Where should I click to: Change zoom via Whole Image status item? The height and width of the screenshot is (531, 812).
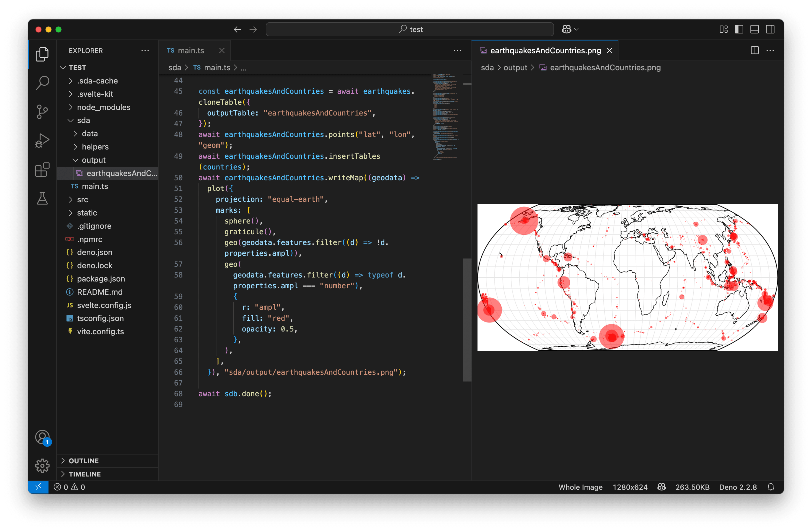580,487
